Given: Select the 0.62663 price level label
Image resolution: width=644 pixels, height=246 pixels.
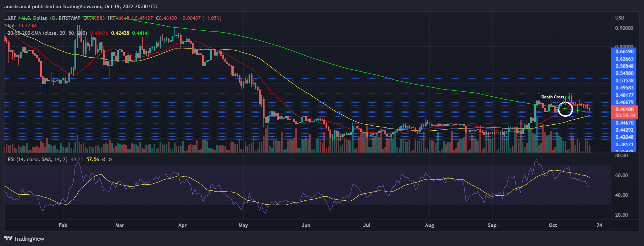Looking at the screenshot, I should point(624,59).
